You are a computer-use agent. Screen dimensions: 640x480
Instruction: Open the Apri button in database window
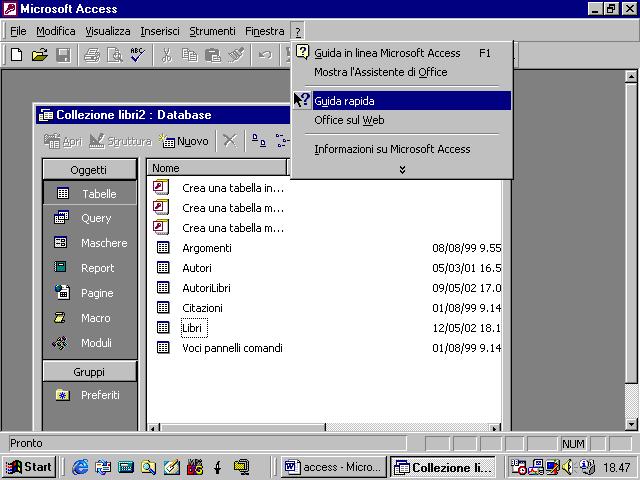click(63, 141)
